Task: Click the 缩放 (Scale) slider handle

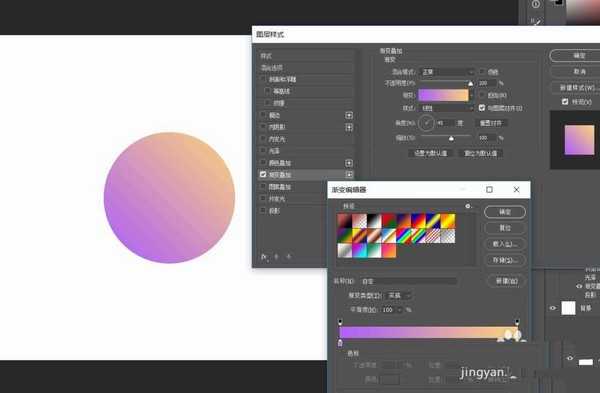Action: (x=452, y=139)
